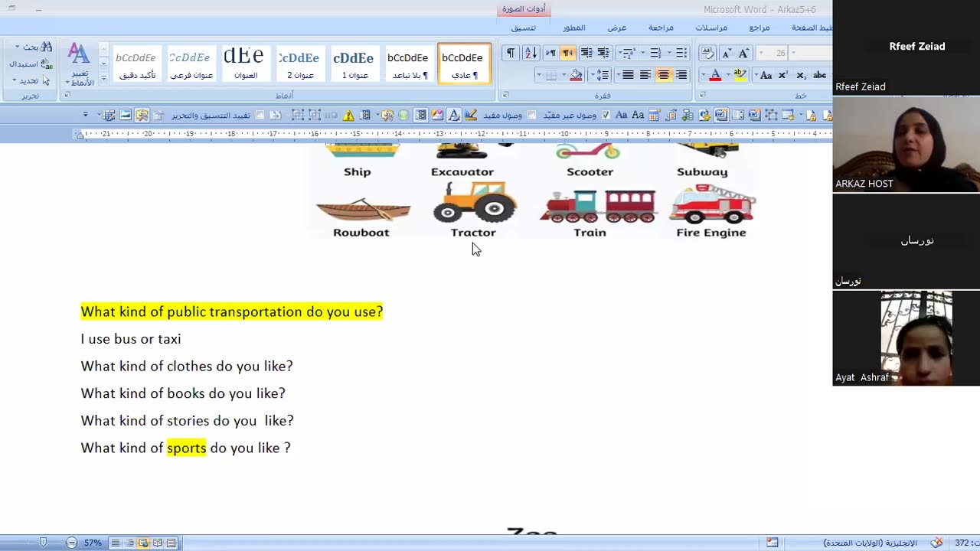Apply strikethrough formatting
The height and width of the screenshot is (551, 980).
[x=819, y=75]
